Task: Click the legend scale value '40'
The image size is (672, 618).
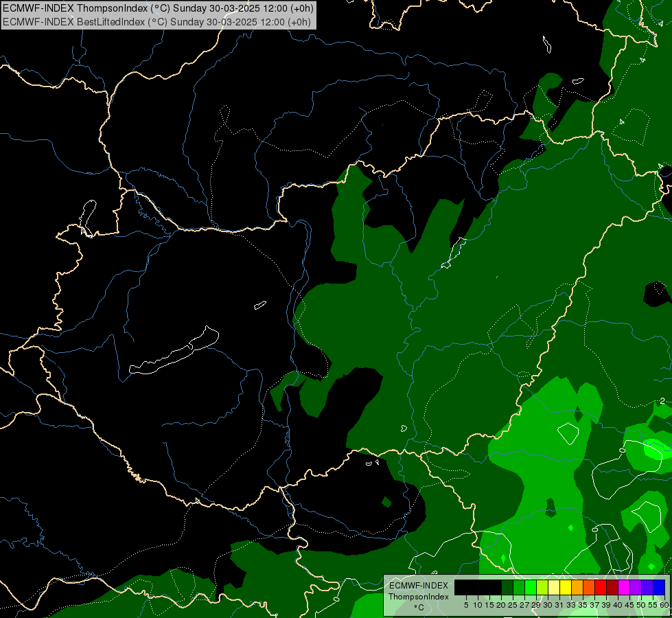Action: click(x=618, y=605)
